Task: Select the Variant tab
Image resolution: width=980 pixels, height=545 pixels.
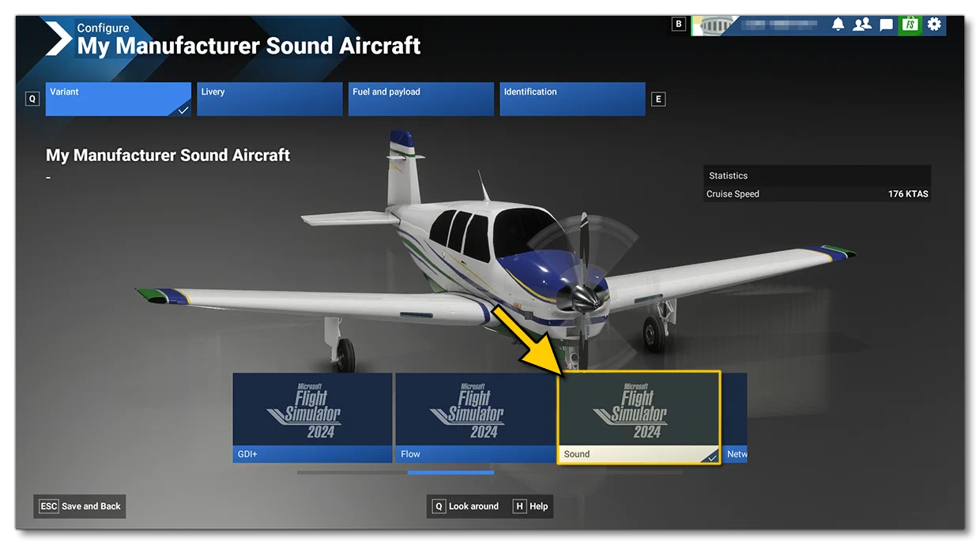Action: (119, 100)
